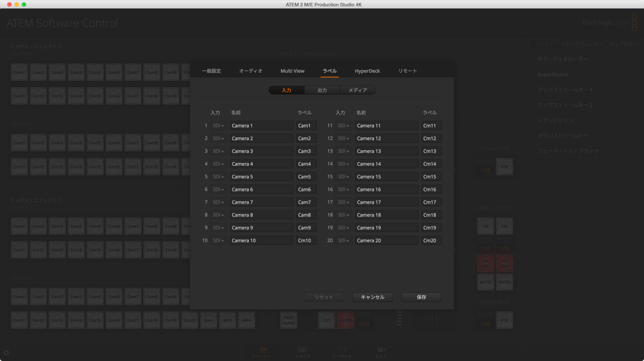644x361 pixels.
Task: Click the Cm18 label field in dialog
Action: tap(431, 215)
